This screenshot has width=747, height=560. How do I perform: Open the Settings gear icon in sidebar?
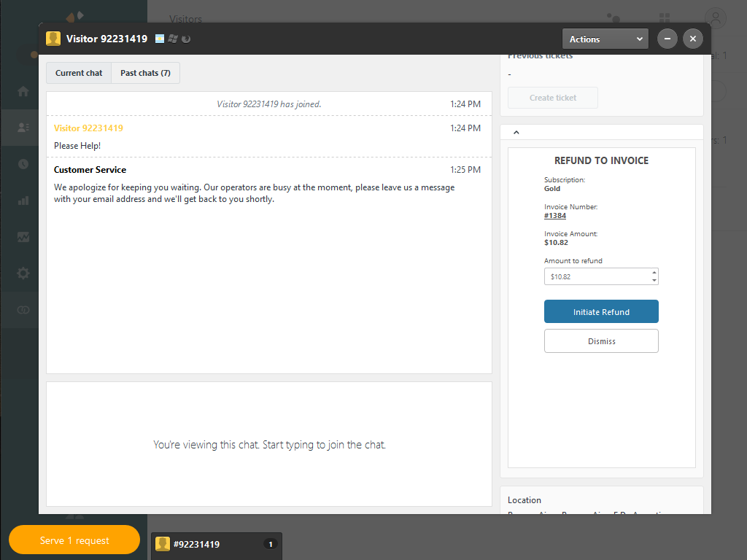point(23,273)
